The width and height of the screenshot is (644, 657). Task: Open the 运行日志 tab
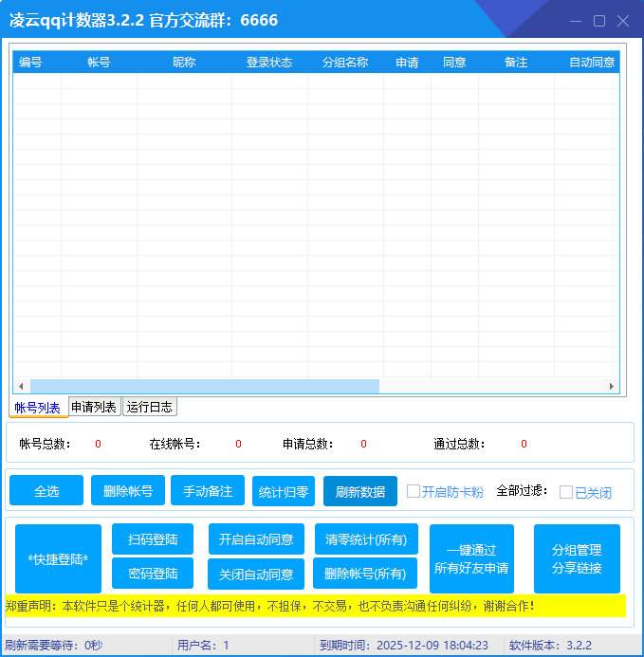pyautogui.click(x=149, y=407)
